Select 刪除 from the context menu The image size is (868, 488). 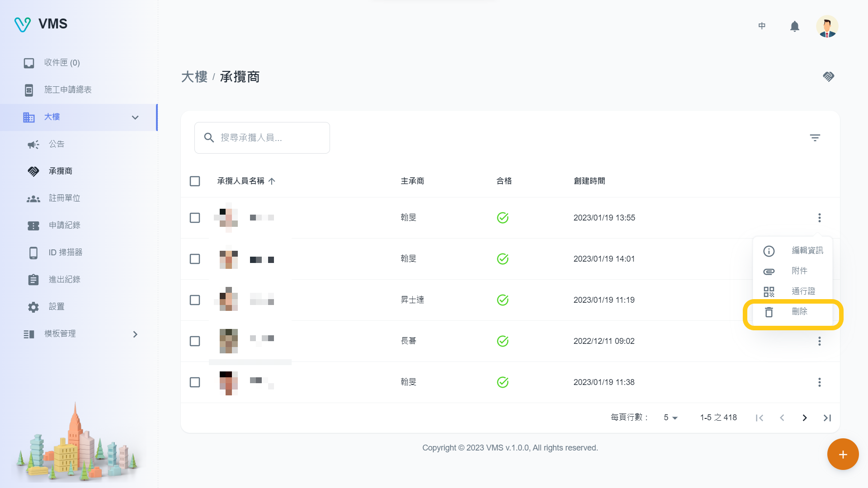(x=799, y=312)
